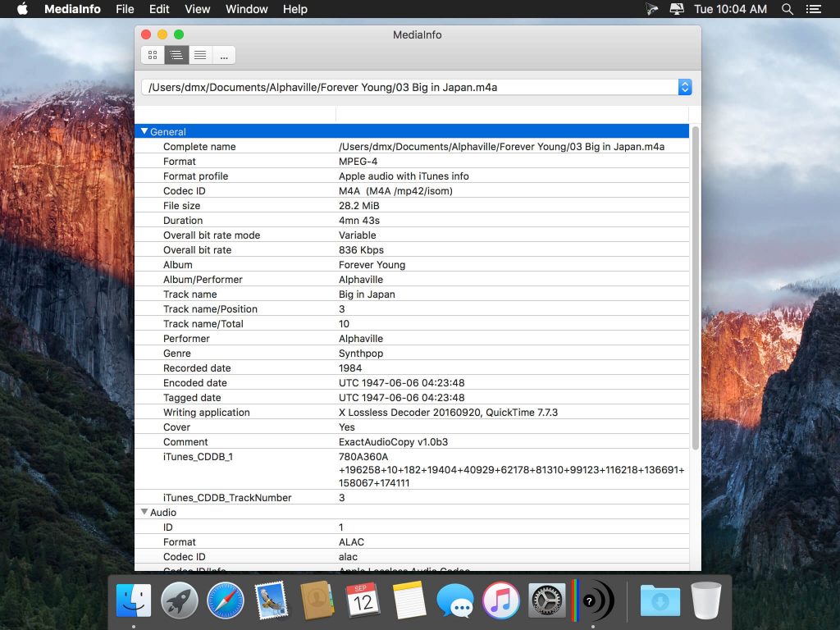
Task: Open Messages from the Dock
Action: 454,600
